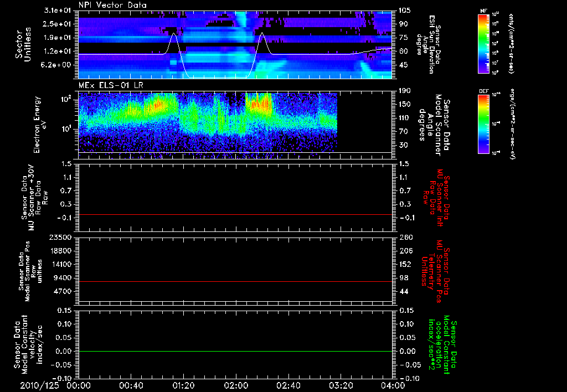This screenshot has height=392, width=567.
Task: Click the 98 telemetry tick value
Action: point(403,278)
